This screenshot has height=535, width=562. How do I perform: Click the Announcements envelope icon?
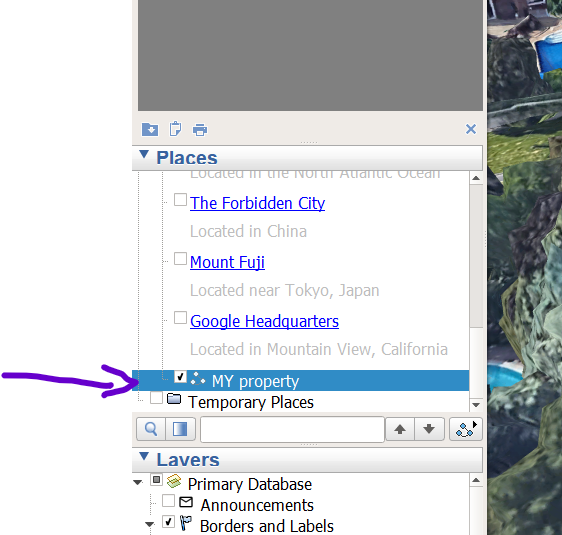186,502
